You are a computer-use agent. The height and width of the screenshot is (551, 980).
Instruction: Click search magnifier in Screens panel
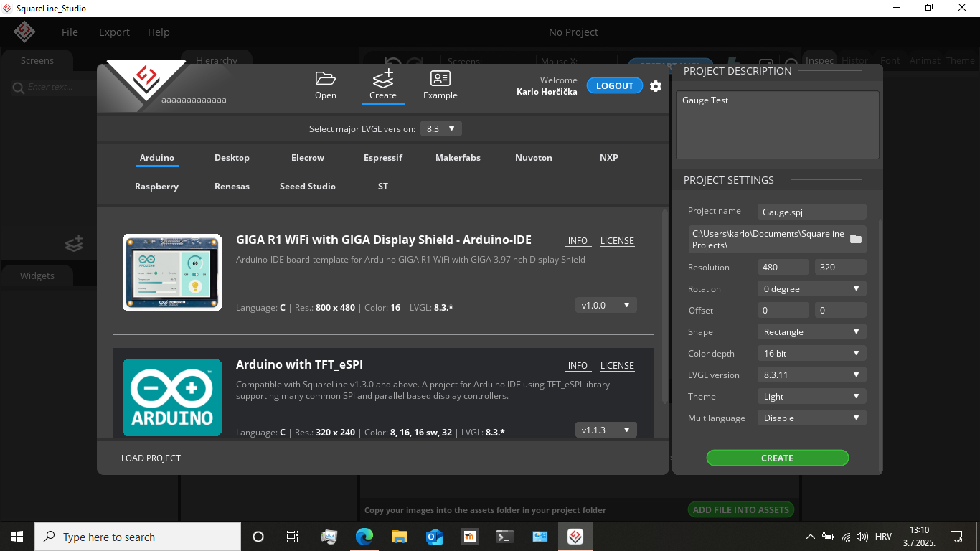(x=19, y=88)
